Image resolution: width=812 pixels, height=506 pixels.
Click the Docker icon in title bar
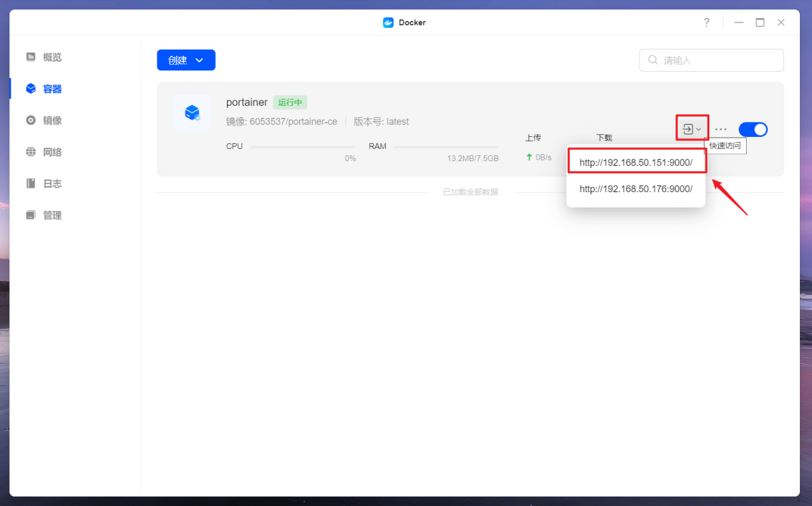[x=388, y=22]
